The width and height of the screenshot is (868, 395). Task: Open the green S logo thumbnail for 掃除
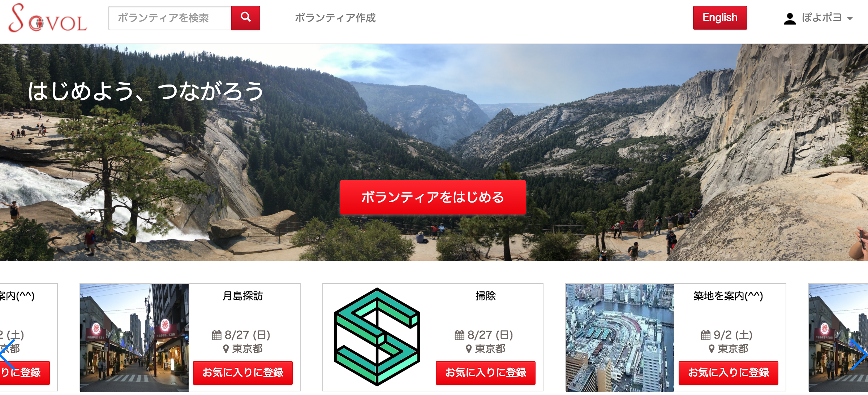pyautogui.click(x=377, y=337)
